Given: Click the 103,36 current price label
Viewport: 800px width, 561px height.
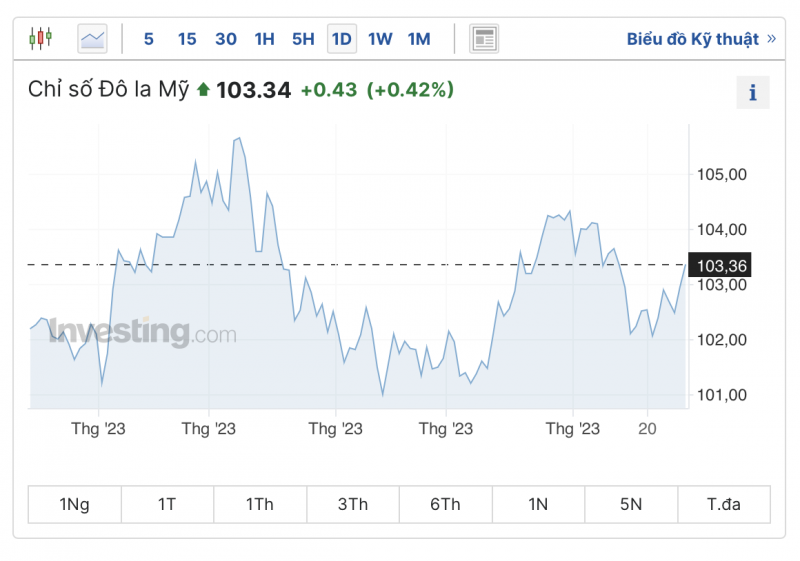Looking at the screenshot, I should click(722, 266).
